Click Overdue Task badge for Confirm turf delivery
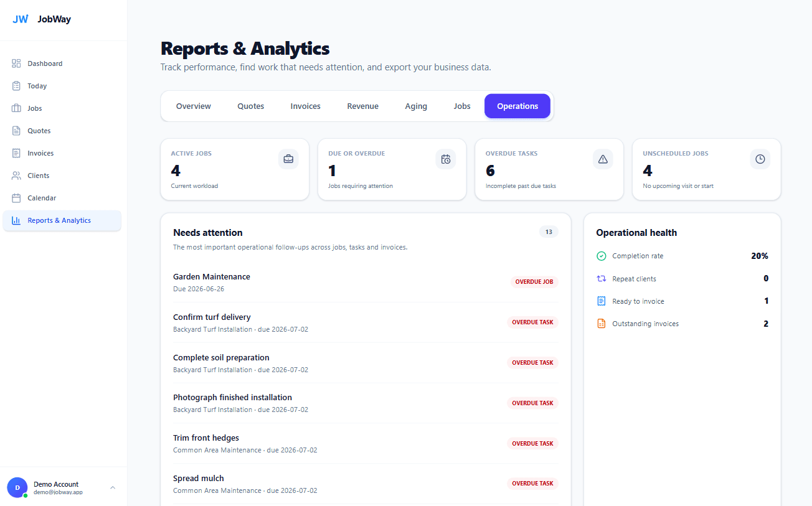This screenshot has width=812, height=506. 532,322
